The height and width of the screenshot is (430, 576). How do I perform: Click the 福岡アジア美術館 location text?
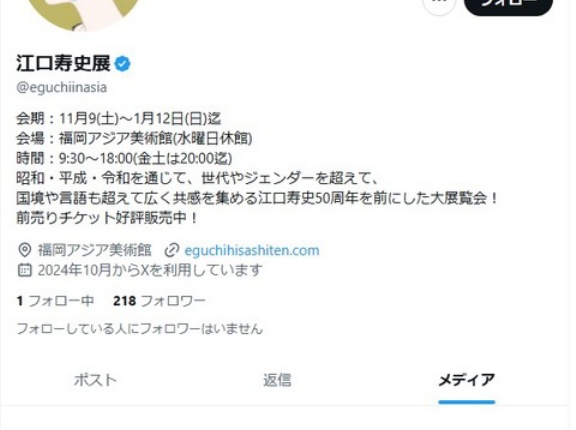click(94, 250)
